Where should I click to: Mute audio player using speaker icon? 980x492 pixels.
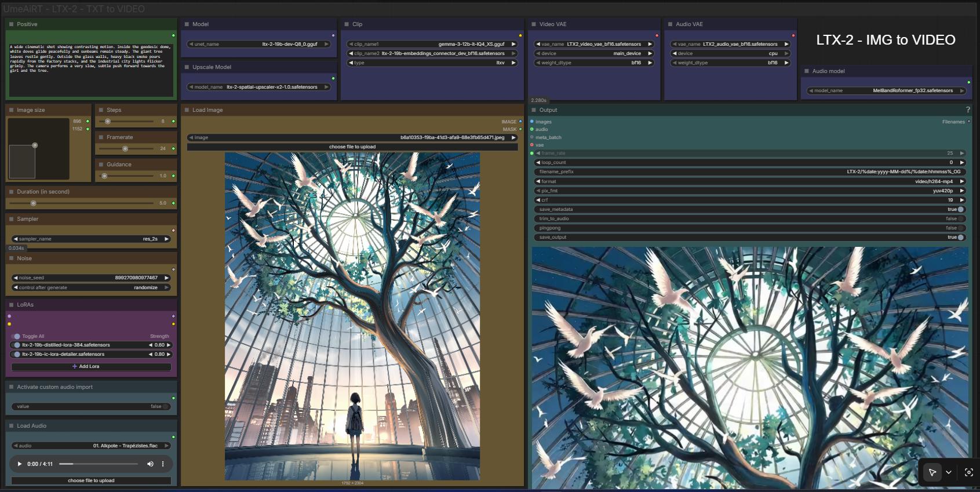coord(150,464)
